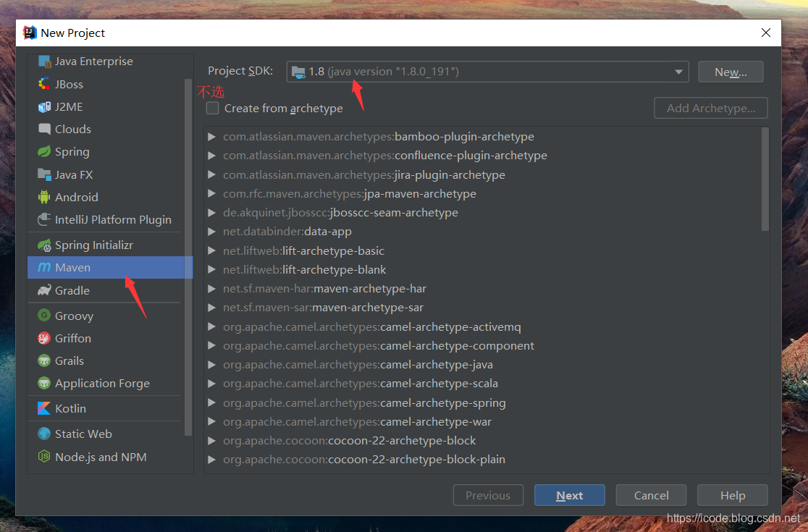Select Android project type label
Image resolution: width=808 pixels, height=532 pixels.
pos(76,198)
